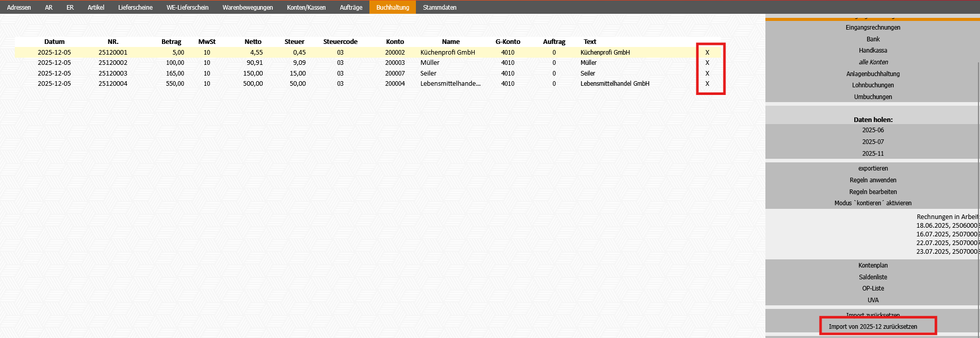
Task: Switch to the Stammdaten tab
Action: (439, 8)
